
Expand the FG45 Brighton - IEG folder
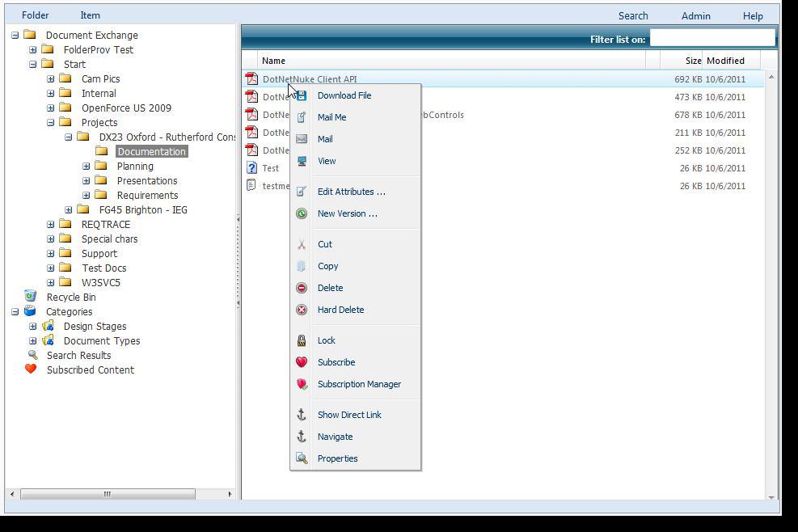click(x=69, y=210)
